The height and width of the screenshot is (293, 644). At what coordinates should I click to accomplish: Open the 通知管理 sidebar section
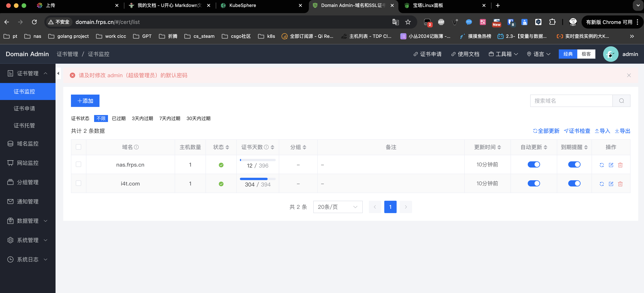click(28, 202)
